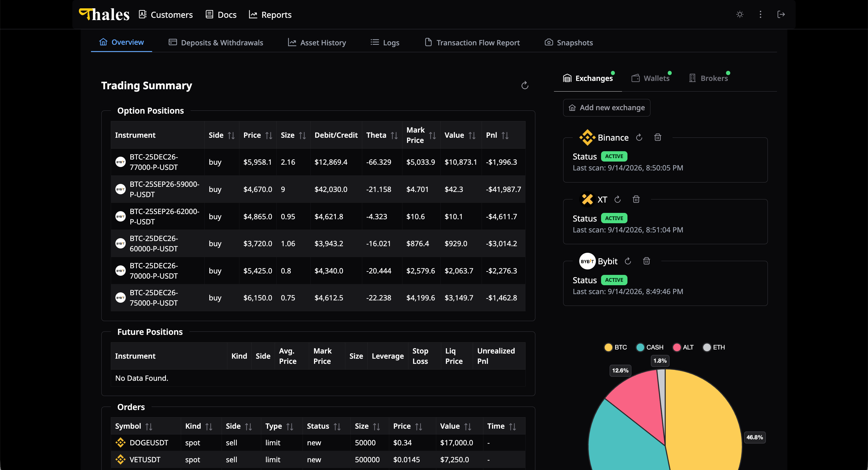
Task: Sort orders by Kind
Action: (209, 427)
